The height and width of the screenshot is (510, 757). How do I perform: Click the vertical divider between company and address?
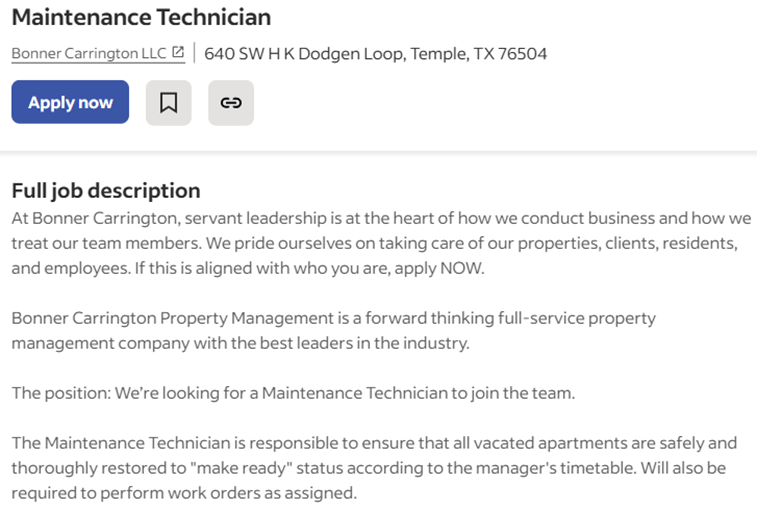pyautogui.click(x=195, y=53)
